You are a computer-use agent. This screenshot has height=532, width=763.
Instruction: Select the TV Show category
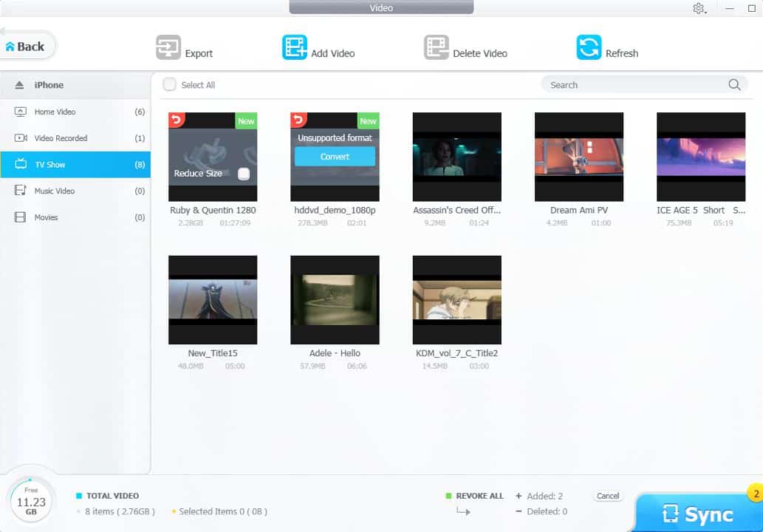(75, 165)
